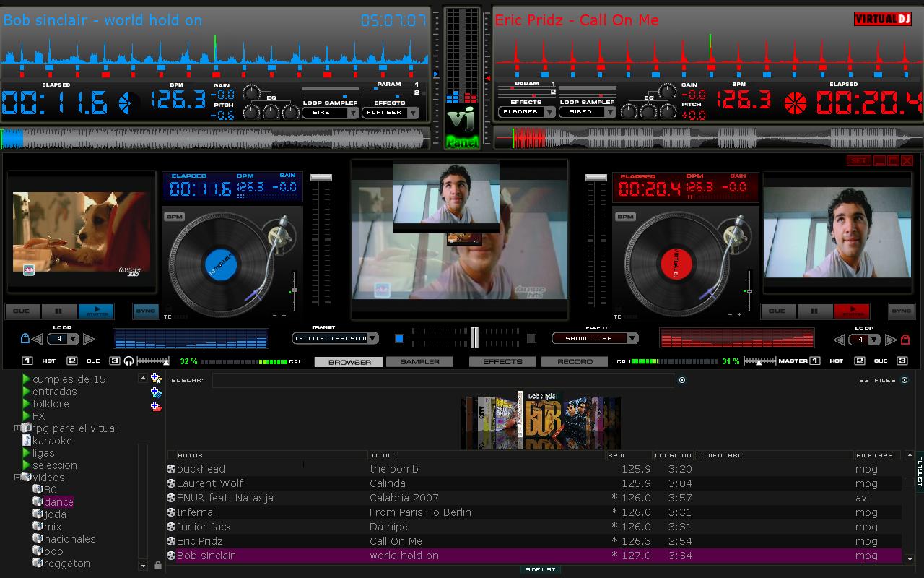
Task: Sync the left deck with SYNC button
Action: coord(146,311)
